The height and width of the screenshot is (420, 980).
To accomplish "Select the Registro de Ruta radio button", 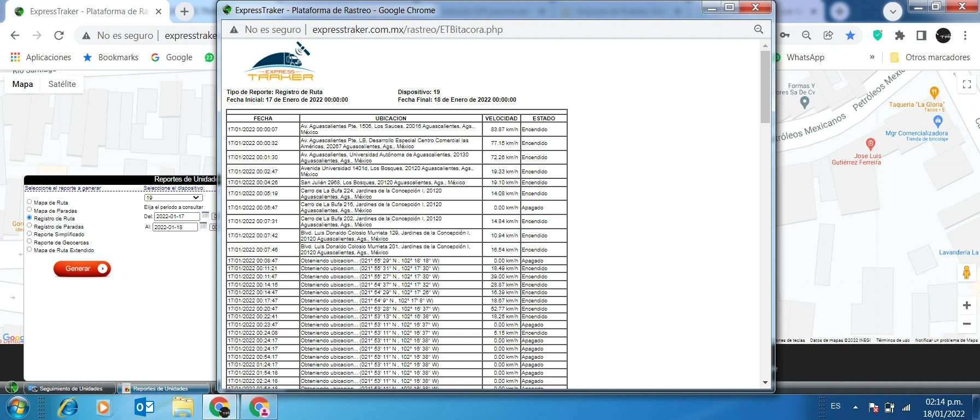I will click(30, 218).
